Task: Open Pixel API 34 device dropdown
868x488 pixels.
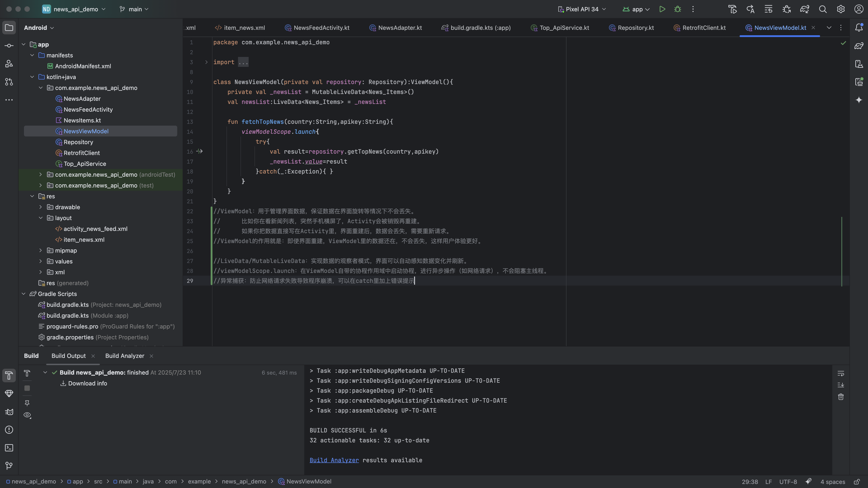Action: click(582, 9)
